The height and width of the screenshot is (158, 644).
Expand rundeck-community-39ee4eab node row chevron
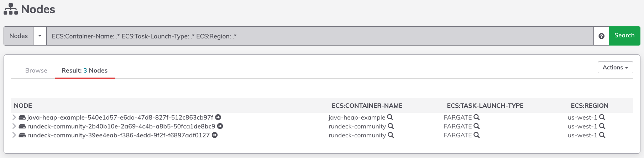tap(14, 135)
